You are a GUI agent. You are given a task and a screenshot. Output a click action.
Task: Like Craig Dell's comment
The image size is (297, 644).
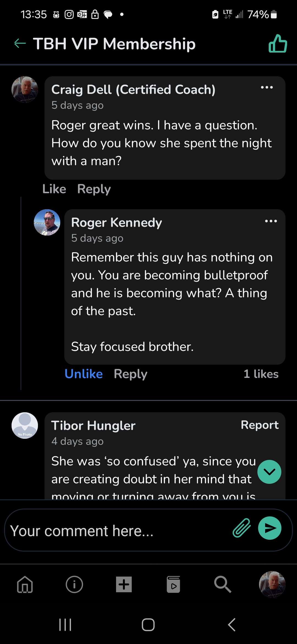click(x=54, y=189)
